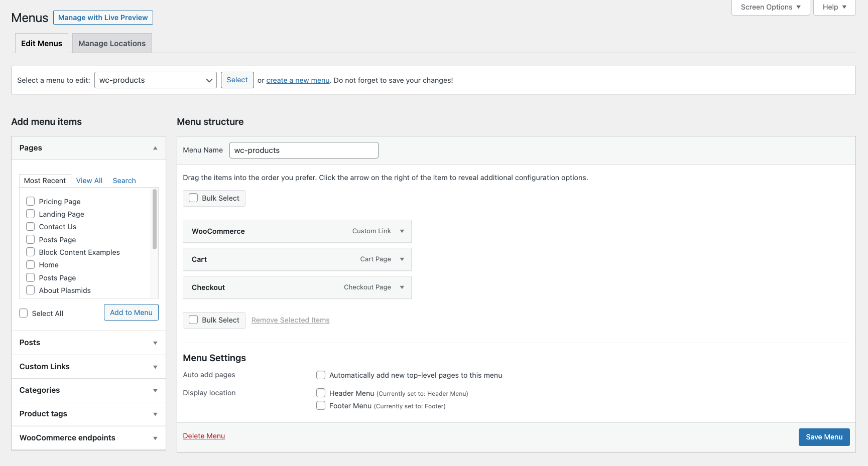Tick the top Bulk Select checkbox
The height and width of the screenshot is (466, 868).
tap(193, 198)
